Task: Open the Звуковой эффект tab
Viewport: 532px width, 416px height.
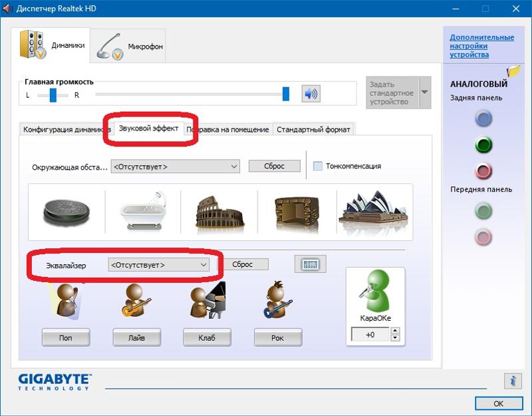Action: pyautogui.click(x=148, y=128)
